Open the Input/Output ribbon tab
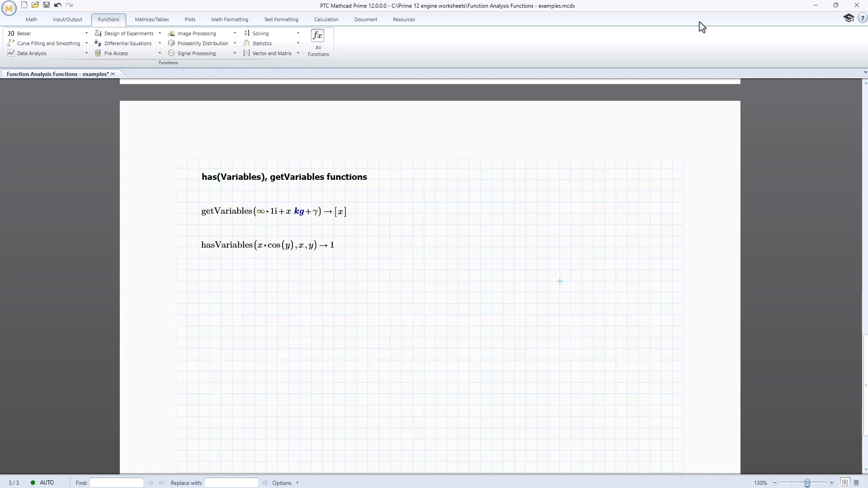Image resolution: width=868 pixels, height=488 pixels. click(67, 19)
